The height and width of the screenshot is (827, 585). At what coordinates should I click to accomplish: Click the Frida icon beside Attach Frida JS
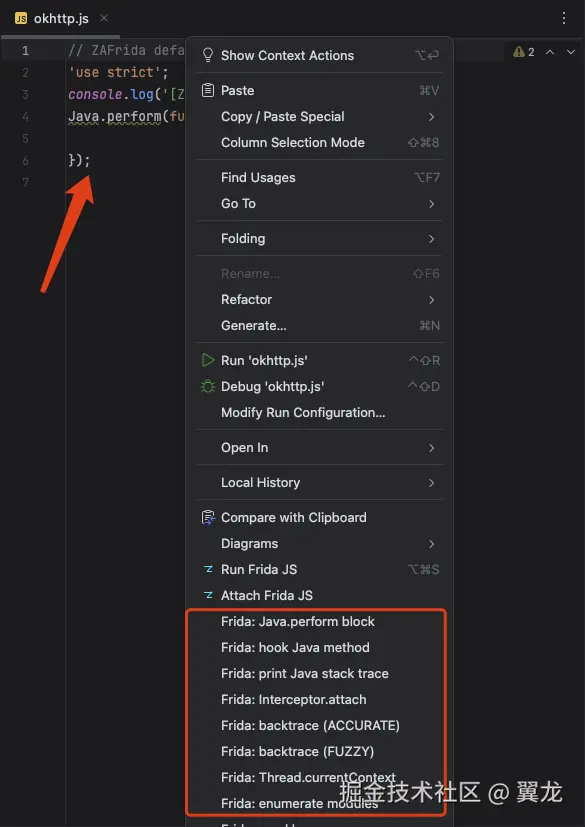coord(209,595)
